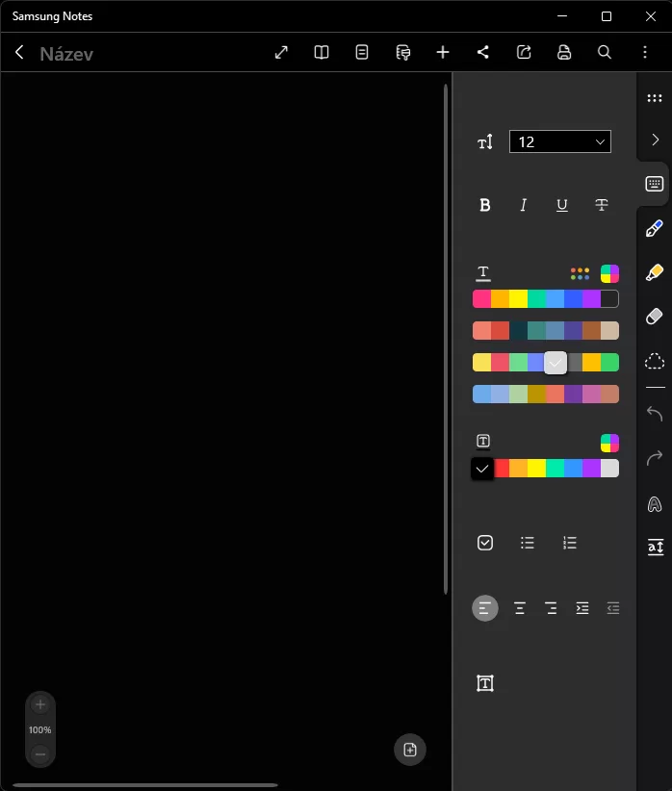This screenshot has width=672, height=791.
Task: Insert a checkbox to-do list
Action: pos(485,543)
